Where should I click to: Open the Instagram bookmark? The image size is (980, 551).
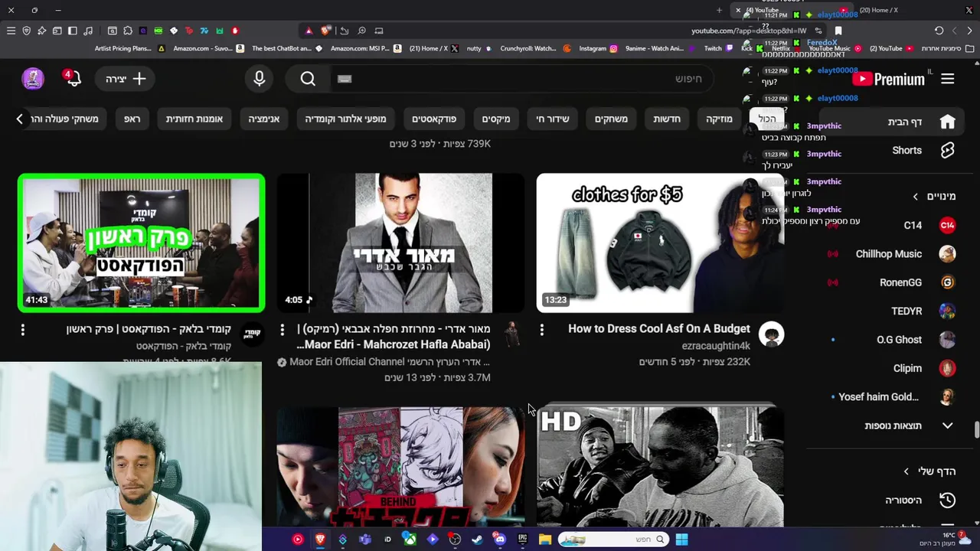pyautogui.click(x=598, y=48)
